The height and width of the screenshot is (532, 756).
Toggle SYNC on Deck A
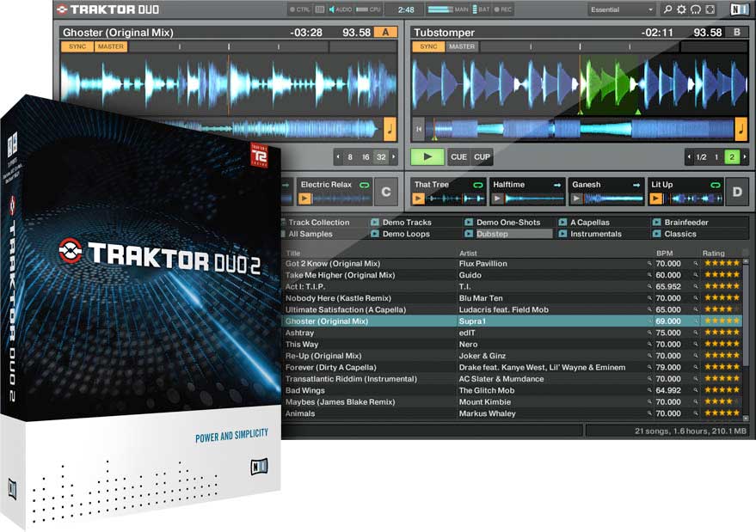click(77, 46)
